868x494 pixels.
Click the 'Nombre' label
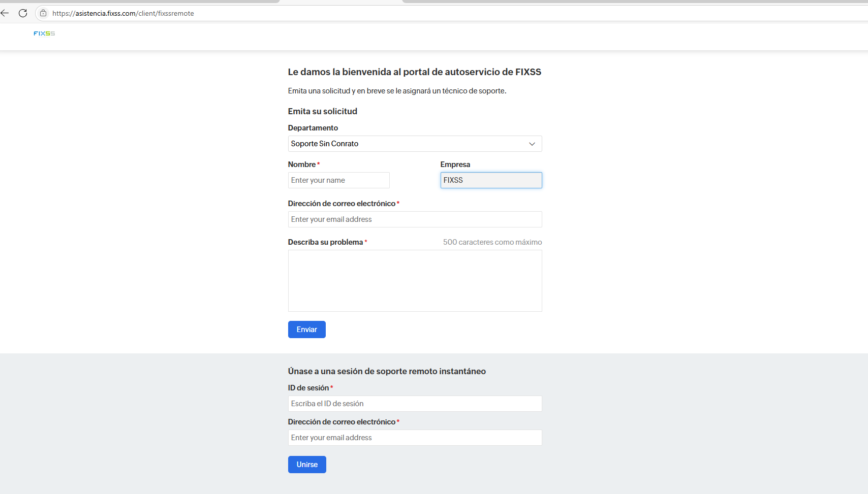coord(302,164)
